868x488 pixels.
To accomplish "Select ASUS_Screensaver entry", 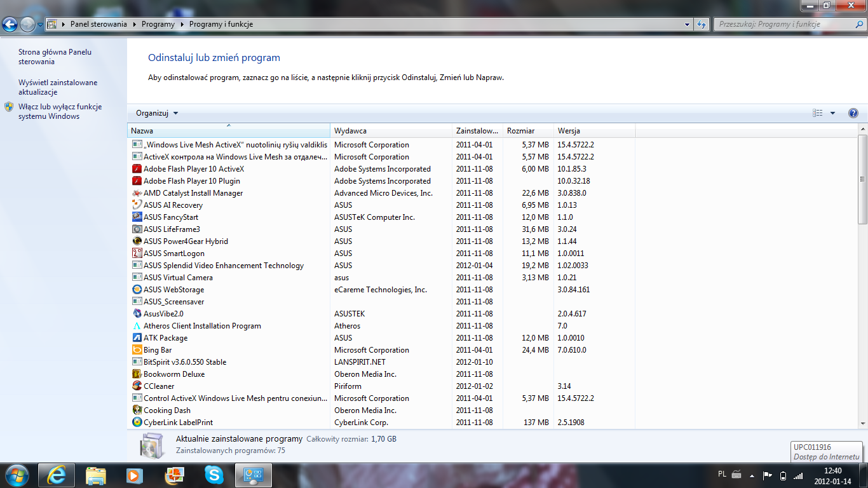I will click(x=381, y=302).
